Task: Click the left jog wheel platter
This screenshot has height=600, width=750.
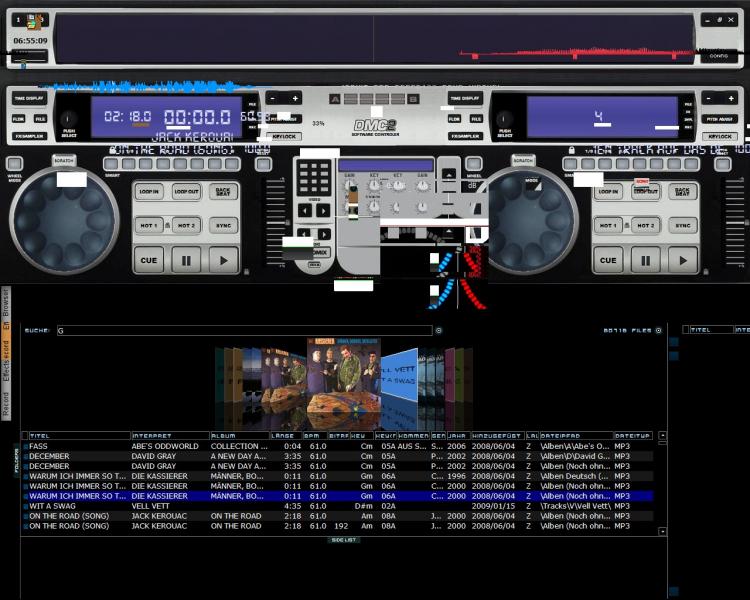Action: pyautogui.click(x=64, y=221)
